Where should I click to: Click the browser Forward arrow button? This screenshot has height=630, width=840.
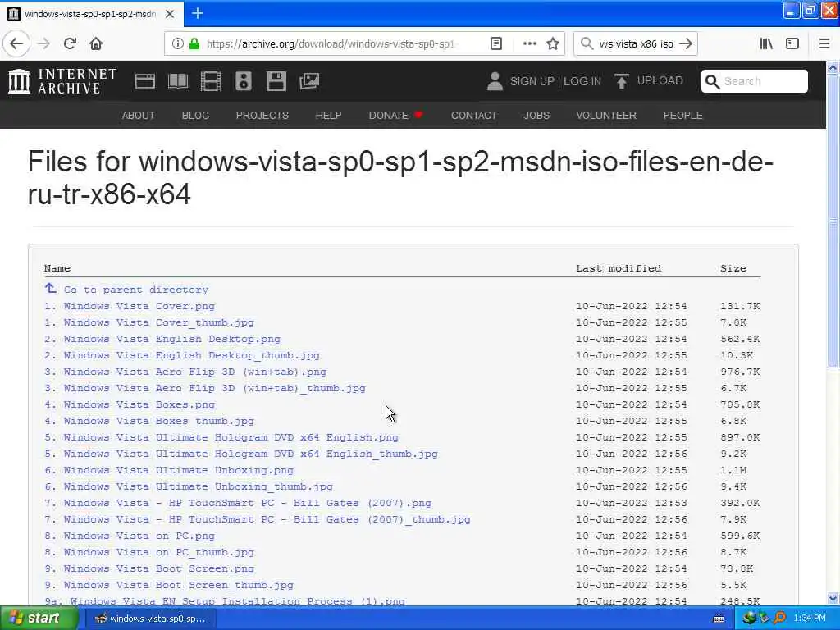click(x=43, y=43)
